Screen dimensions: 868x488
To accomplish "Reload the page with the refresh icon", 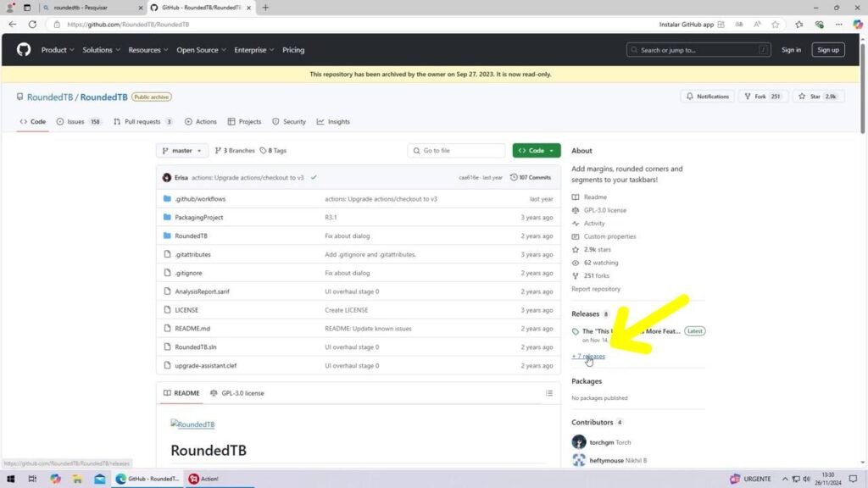I will 33,25.
